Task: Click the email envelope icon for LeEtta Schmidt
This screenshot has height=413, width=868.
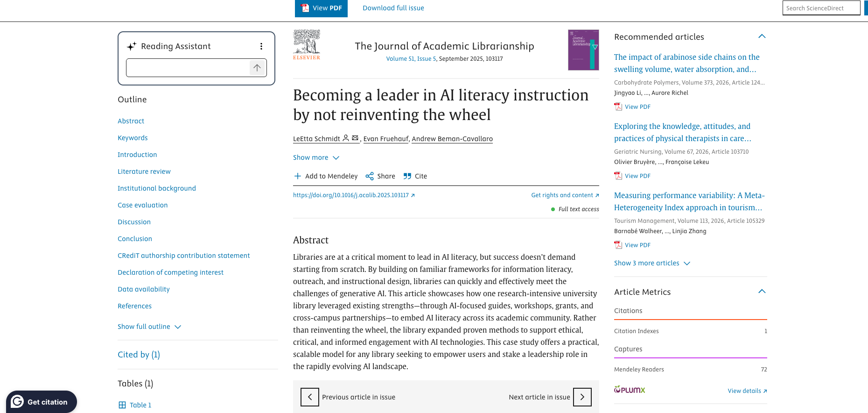Action: pos(355,138)
